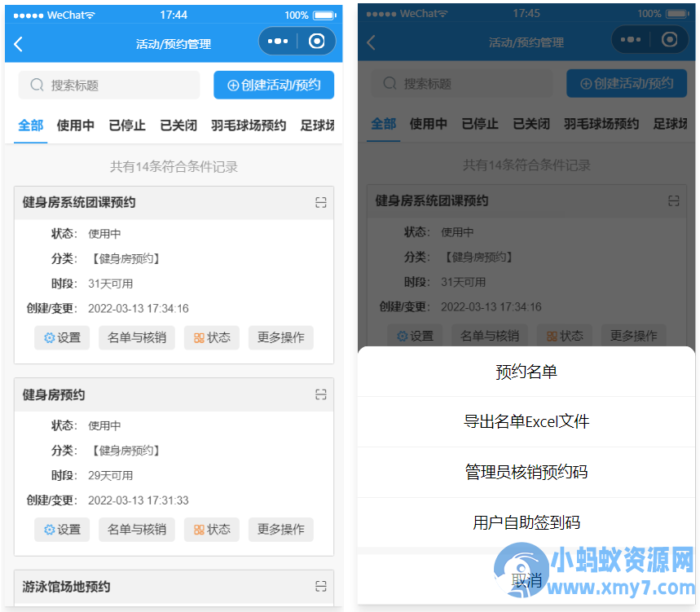Click dimmed 创建活动/预约 button on right screen
This screenshot has height=612, width=700.
627,83
